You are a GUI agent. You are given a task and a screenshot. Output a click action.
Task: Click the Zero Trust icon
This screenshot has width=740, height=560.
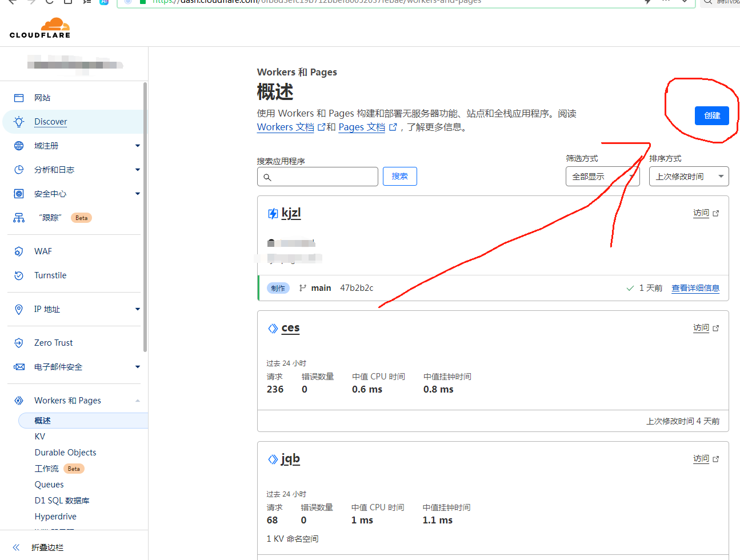point(19,343)
